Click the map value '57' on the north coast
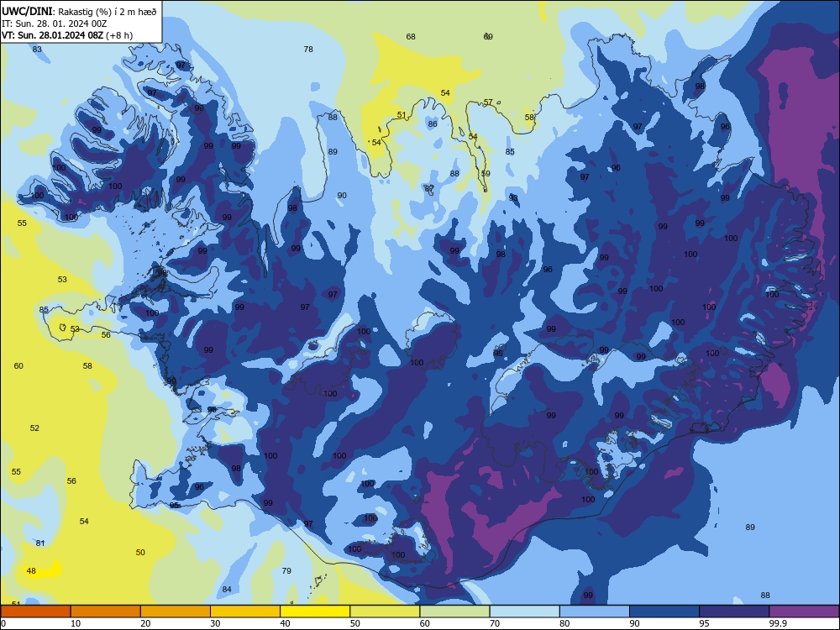The width and height of the screenshot is (840, 630). pyautogui.click(x=488, y=102)
